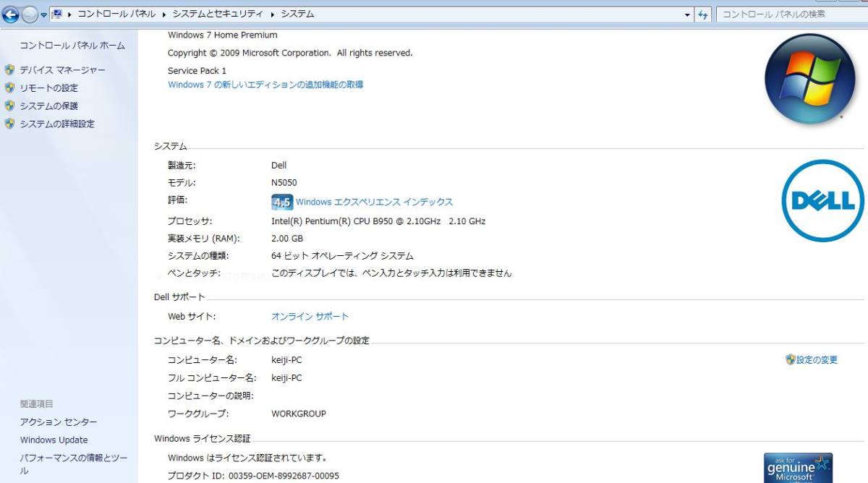
Task: Click the 4.5 experience index score badge
Action: [x=281, y=202]
